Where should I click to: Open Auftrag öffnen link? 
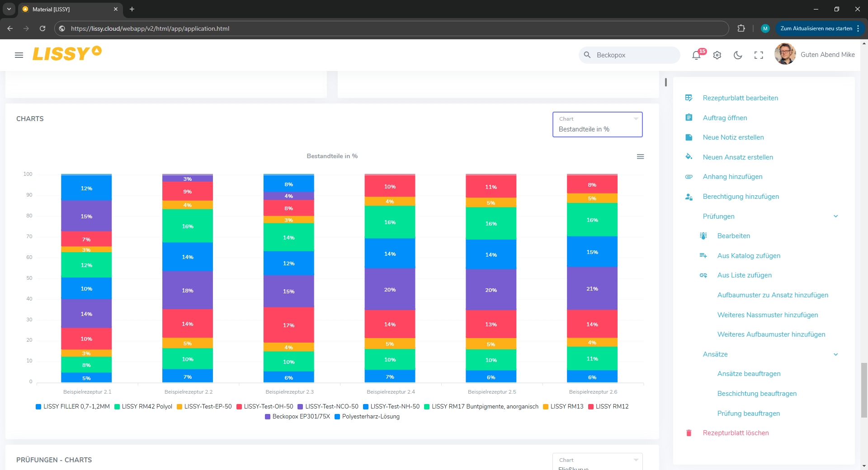coord(725,118)
